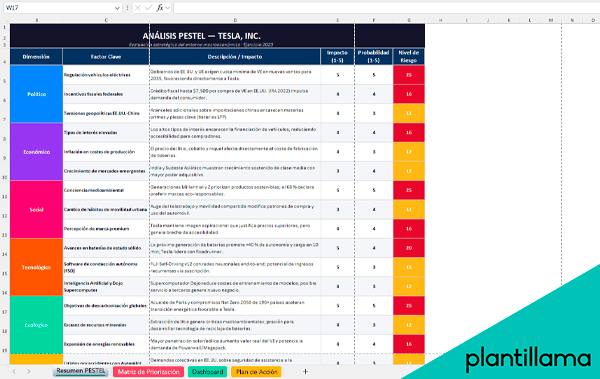
Task: Select Crecimiento de mercados emergentes cell
Action: click(x=106, y=171)
